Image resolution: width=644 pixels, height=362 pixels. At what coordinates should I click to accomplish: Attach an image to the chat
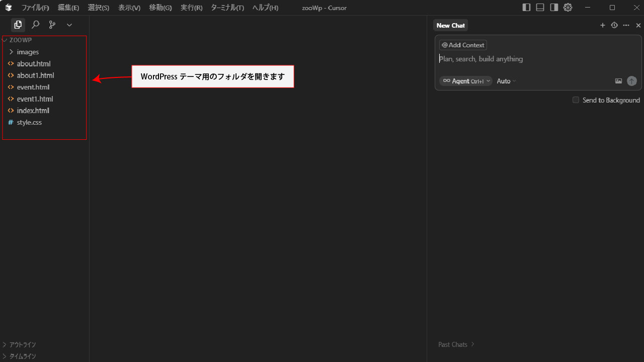pos(618,81)
